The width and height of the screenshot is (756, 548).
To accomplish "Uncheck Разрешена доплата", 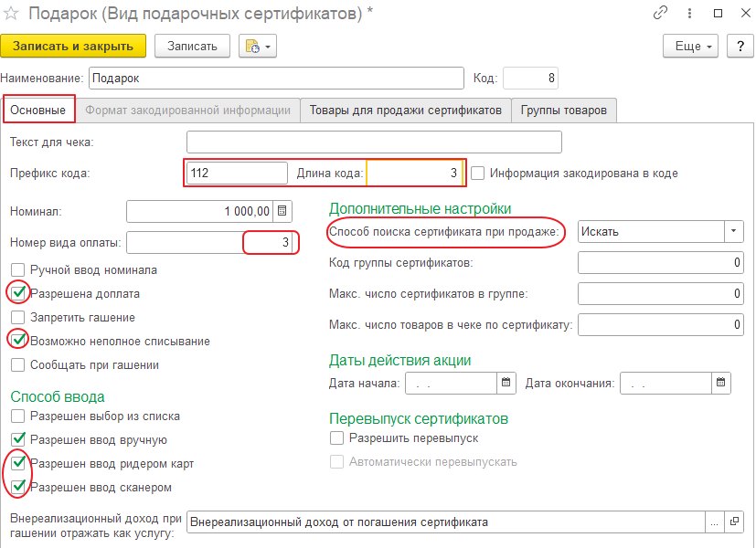I will tap(18, 293).
